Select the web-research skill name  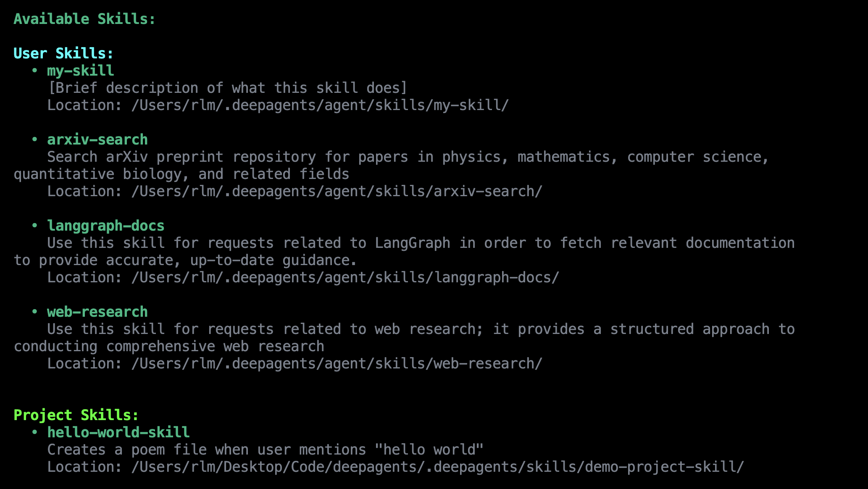97,312
